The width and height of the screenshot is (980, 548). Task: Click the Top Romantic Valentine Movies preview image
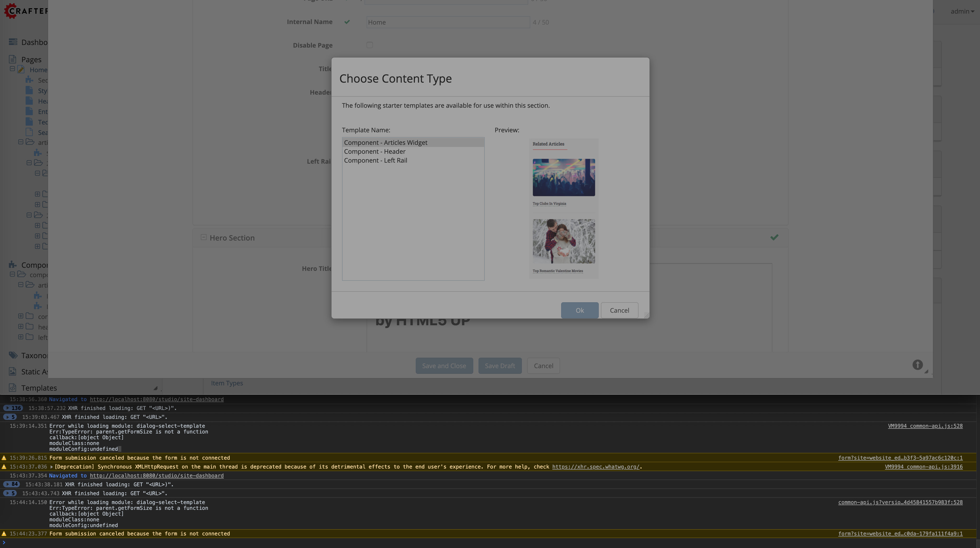click(564, 241)
